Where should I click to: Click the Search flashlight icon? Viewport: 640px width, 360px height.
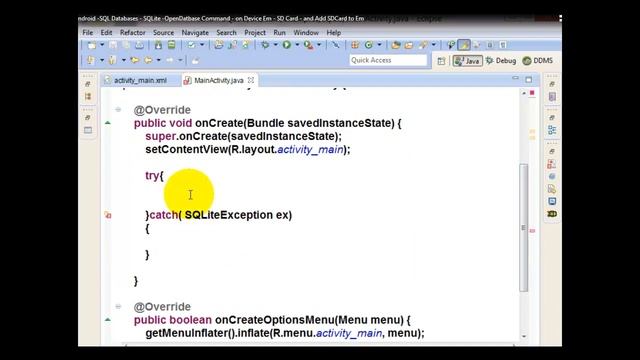(x=423, y=45)
